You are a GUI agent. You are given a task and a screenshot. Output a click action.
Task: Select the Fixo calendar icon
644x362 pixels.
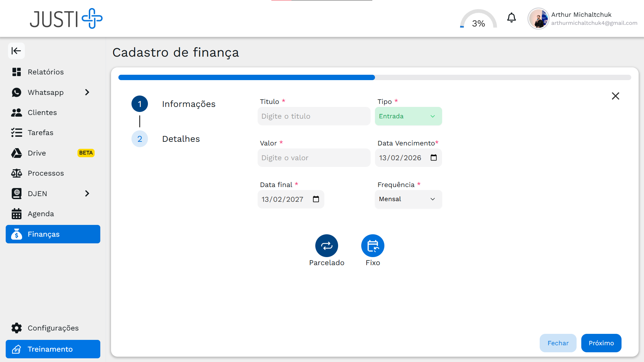point(373,246)
